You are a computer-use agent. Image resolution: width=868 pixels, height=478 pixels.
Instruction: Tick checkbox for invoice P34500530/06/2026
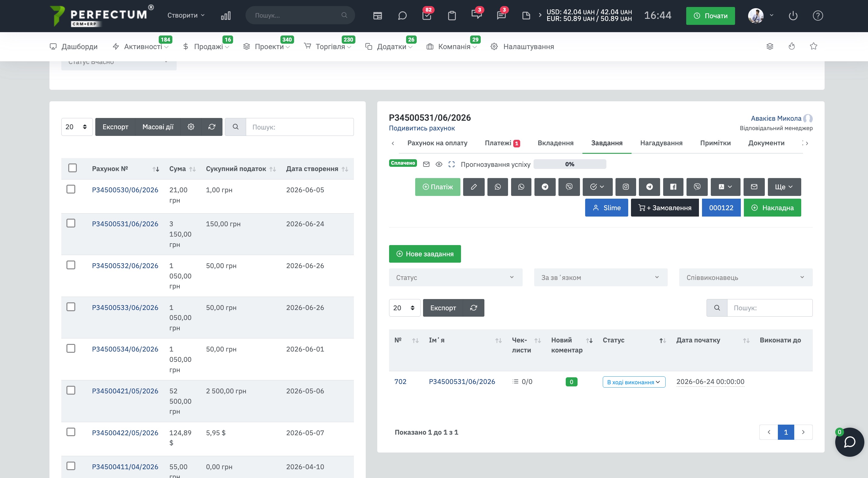click(x=71, y=189)
